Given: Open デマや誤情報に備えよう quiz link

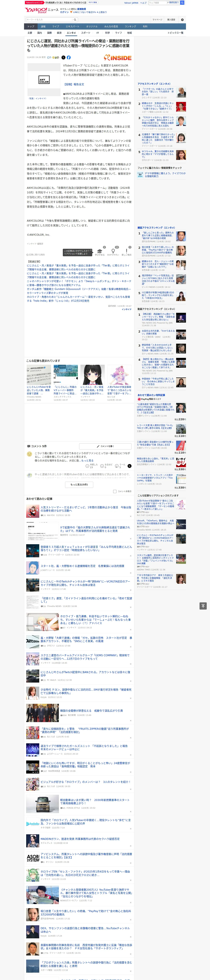Looking at the screenshot, I should click(x=165, y=175).
